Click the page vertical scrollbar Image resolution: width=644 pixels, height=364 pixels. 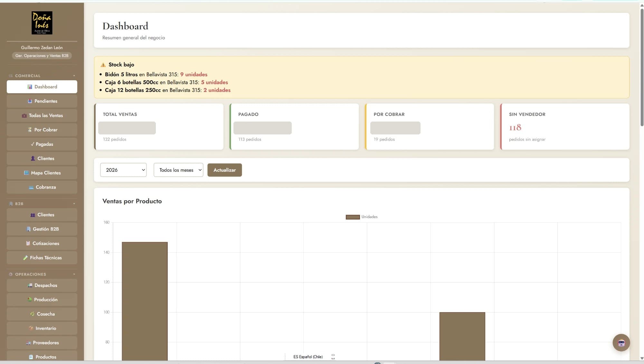(642, 68)
